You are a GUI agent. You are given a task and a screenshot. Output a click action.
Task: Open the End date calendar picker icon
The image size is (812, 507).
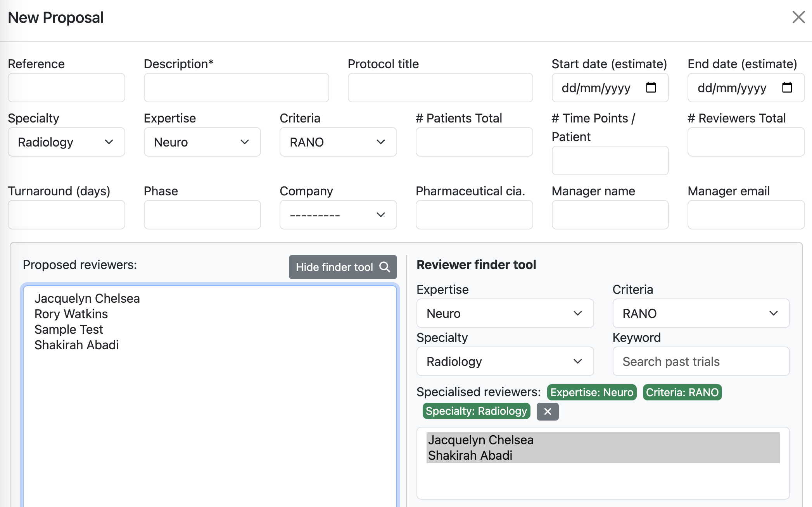(x=787, y=88)
